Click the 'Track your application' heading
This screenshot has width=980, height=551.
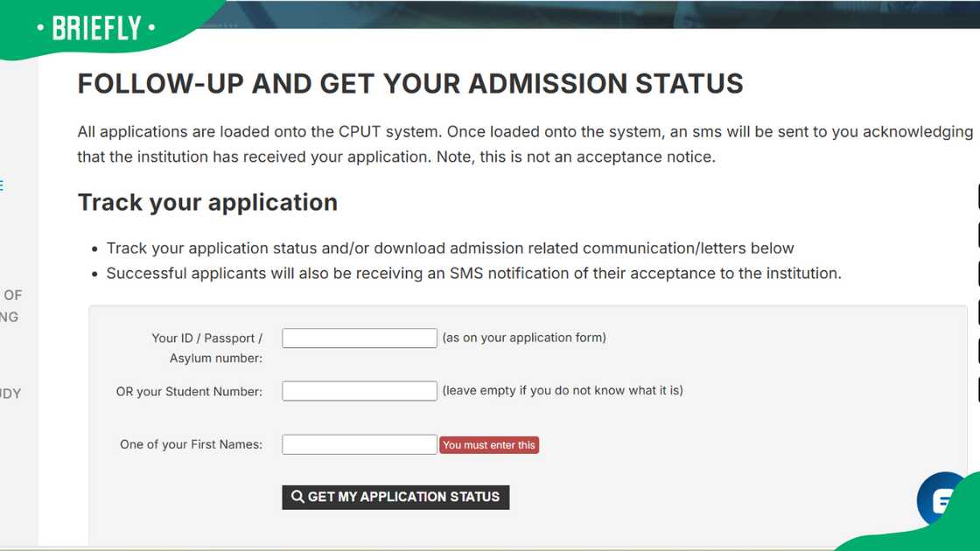(207, 202)
